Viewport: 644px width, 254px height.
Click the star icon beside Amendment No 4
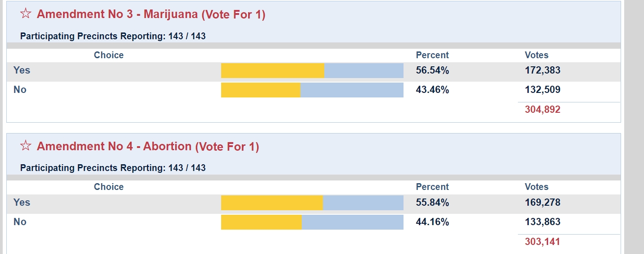tap(26, 146)
